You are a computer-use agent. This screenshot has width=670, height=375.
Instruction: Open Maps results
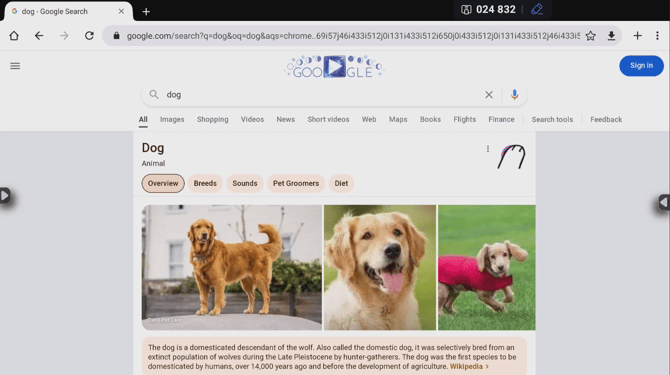coord(398,120)
